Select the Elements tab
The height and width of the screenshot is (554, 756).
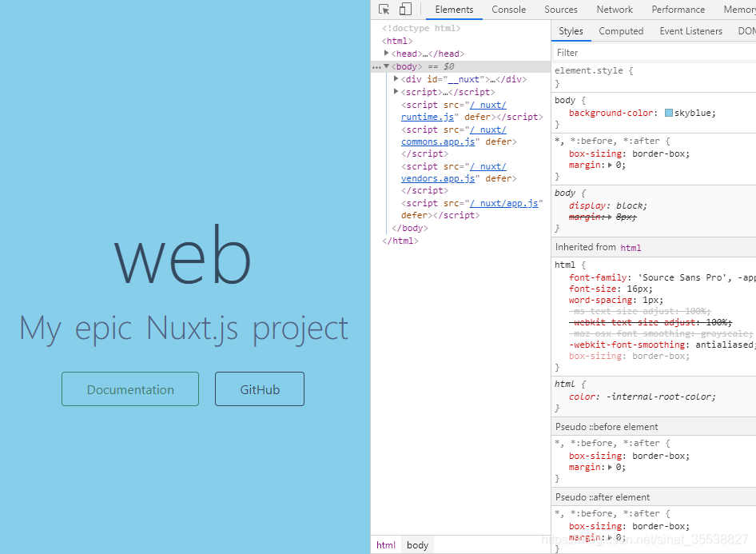click(x=454, y=10)
